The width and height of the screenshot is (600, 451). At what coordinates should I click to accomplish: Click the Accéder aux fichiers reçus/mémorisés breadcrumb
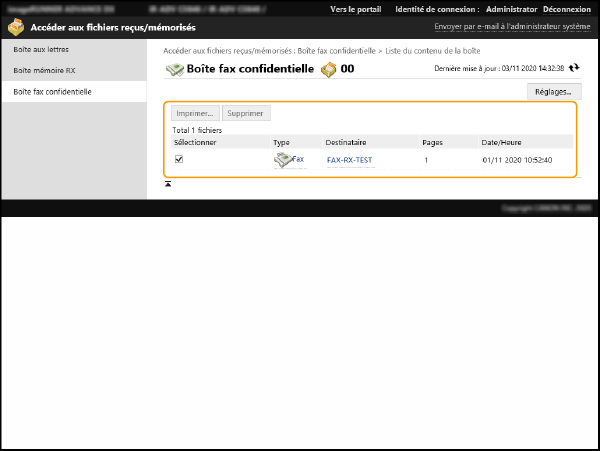pos(226,49)
